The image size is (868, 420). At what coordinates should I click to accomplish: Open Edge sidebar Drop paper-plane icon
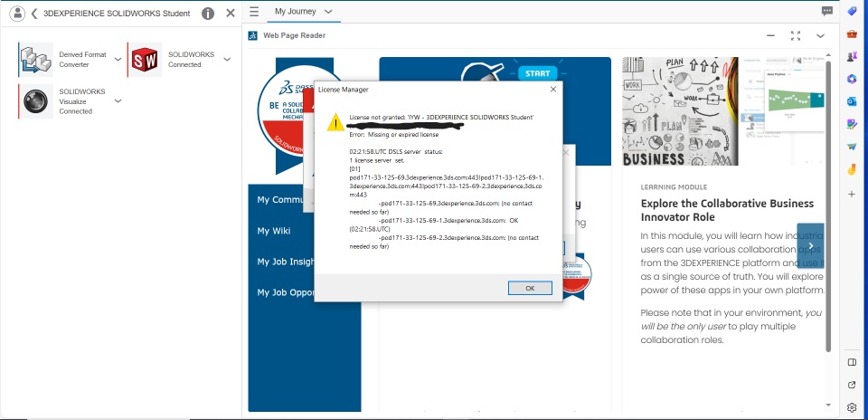[x=852, y=147]
